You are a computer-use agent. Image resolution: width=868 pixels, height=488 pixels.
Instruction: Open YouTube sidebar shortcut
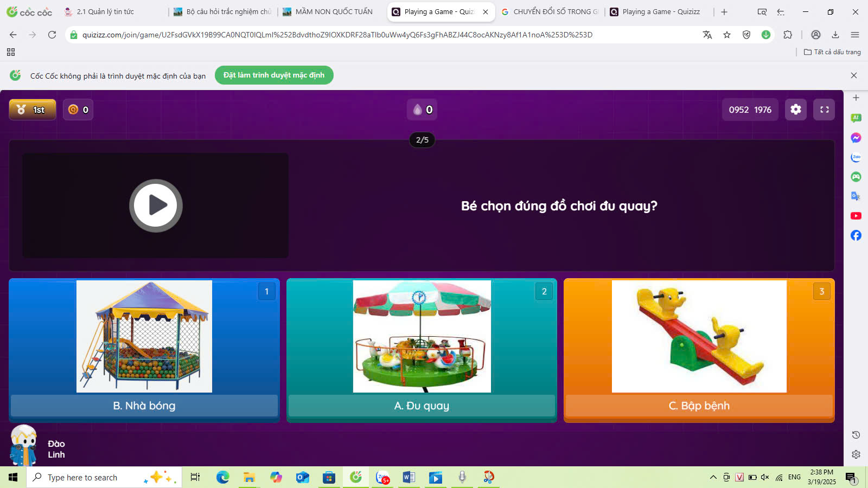856,216
